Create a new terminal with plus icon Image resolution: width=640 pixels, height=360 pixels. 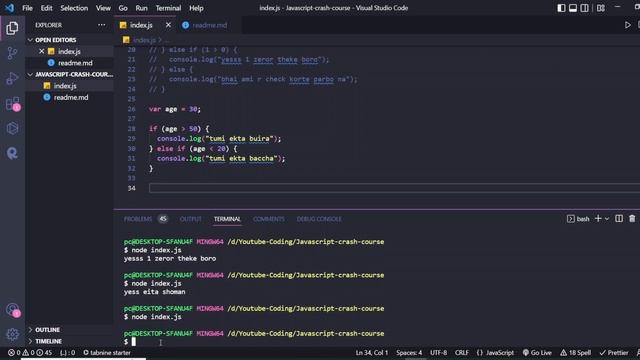598,219
